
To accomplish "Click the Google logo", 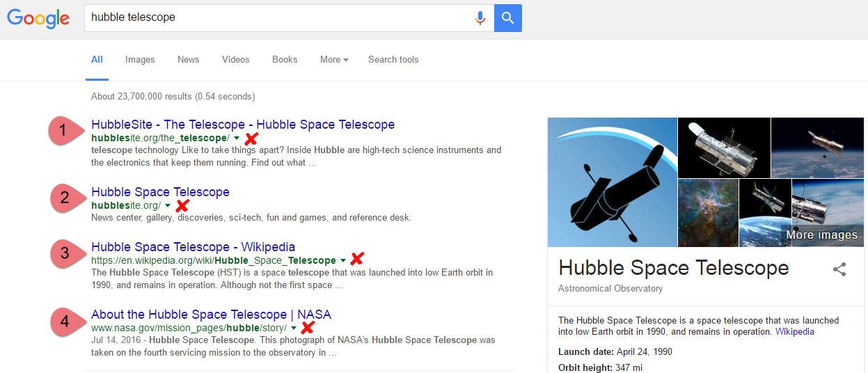I will (38, 18).
